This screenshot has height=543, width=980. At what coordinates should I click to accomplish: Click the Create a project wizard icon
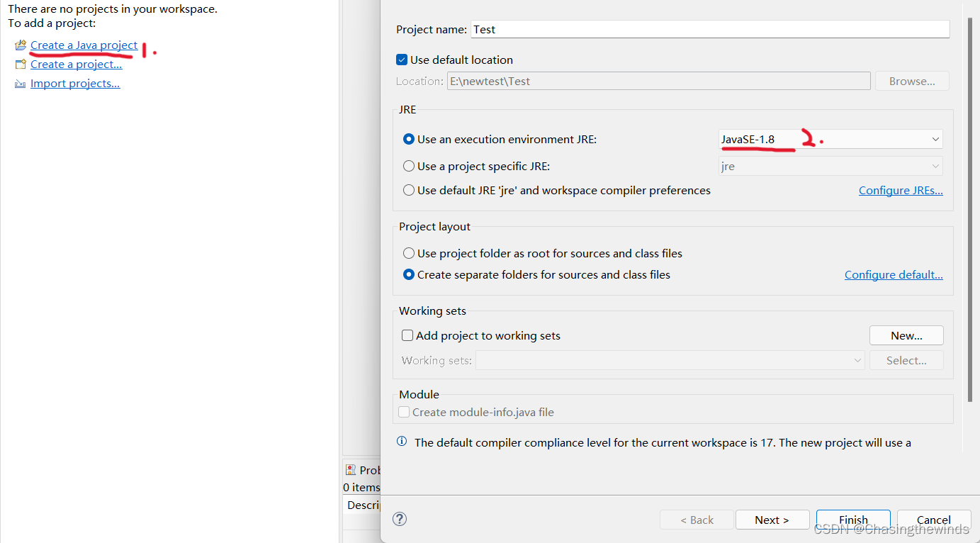pyautogui.click(x=21, y=65)
